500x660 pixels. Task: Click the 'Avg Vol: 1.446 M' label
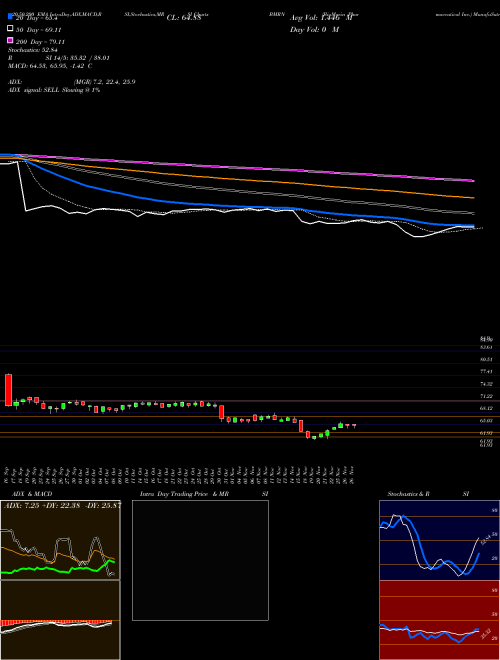[x=321, y=18]
